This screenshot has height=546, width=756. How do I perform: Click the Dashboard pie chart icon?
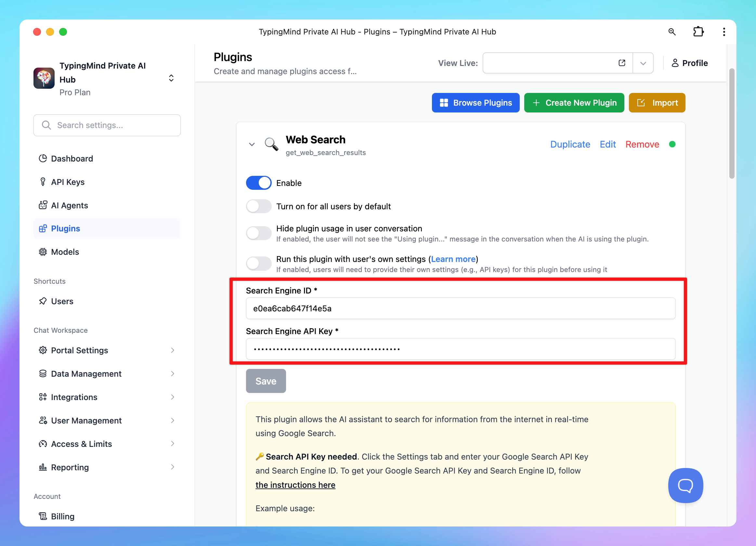click(43, 159)
